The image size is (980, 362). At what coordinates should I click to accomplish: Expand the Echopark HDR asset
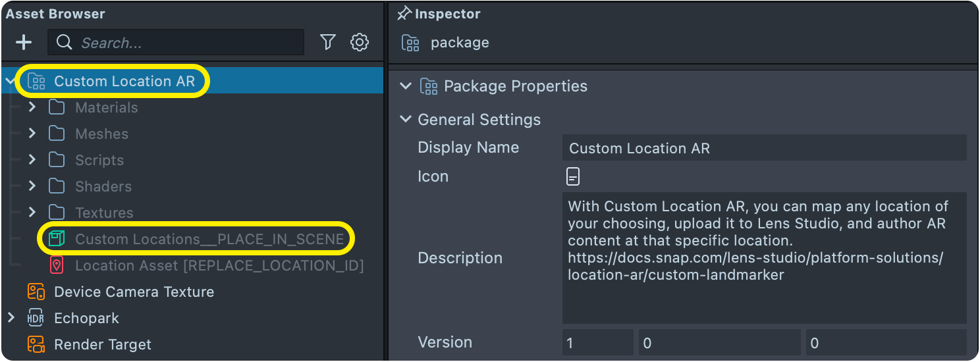(x=11, y=318)
